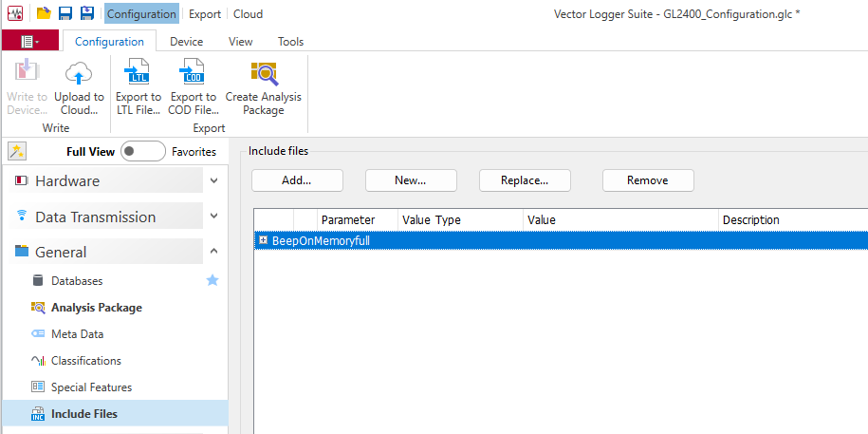Collapse the General section chevron
This screenshot has width=868, height=434.
[x=214, y=252]
